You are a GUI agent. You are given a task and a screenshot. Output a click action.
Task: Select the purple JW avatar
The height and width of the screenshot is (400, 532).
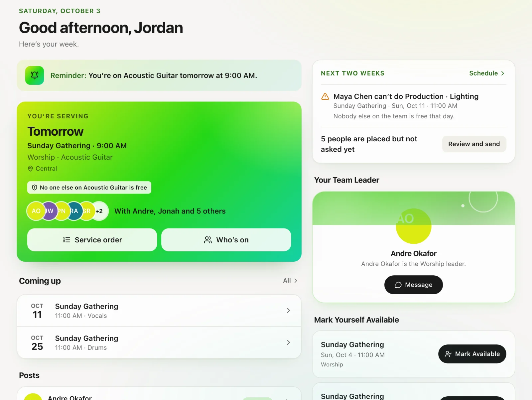50,211
